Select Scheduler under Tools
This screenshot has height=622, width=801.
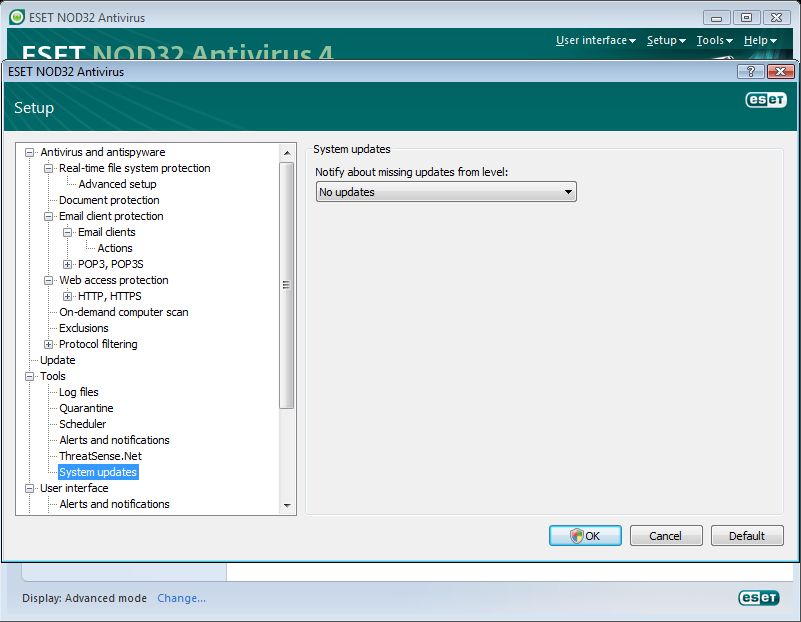(83, 424)
